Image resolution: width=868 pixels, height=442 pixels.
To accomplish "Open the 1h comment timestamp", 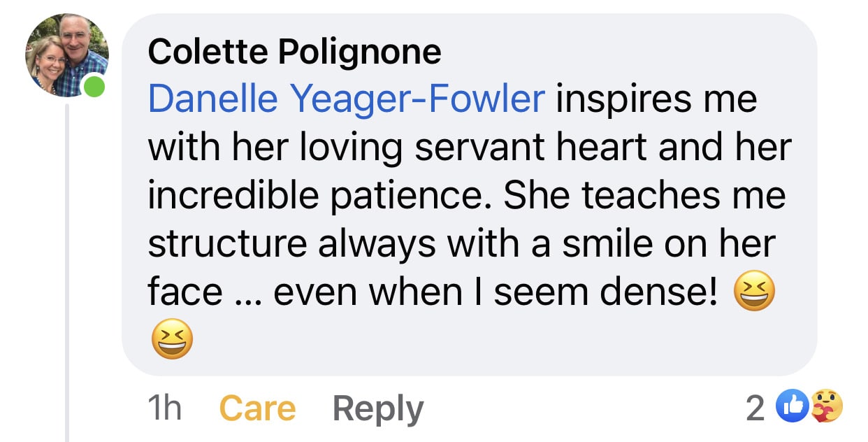I will 164,408.
